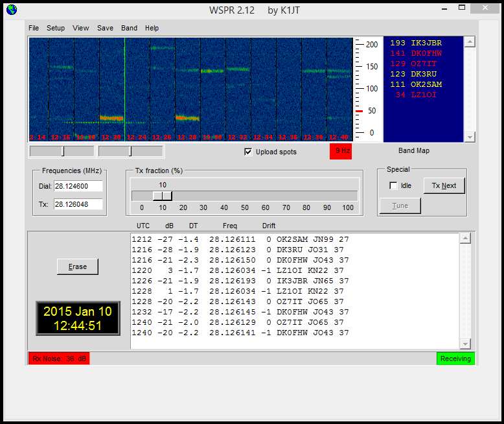Minimize the WSPR window
Image resolution: width=504 pixels, height=424 pixels.
[444, 8]
